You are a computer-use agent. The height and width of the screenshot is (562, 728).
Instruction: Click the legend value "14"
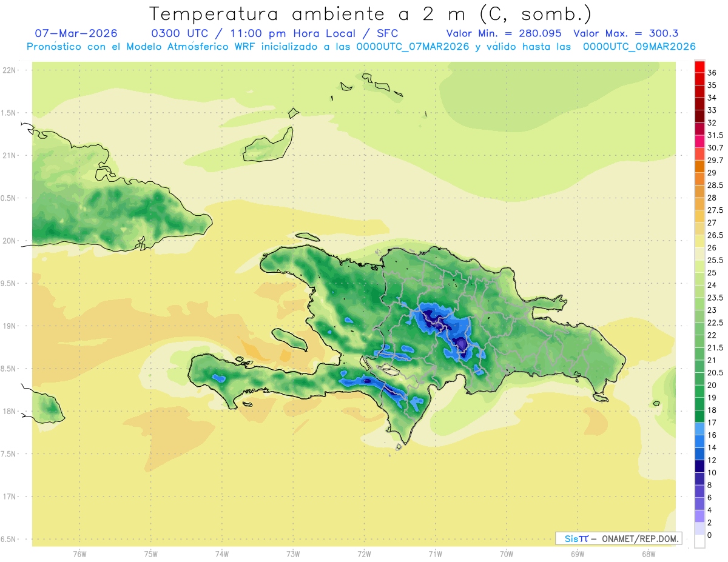click(712, 447)
